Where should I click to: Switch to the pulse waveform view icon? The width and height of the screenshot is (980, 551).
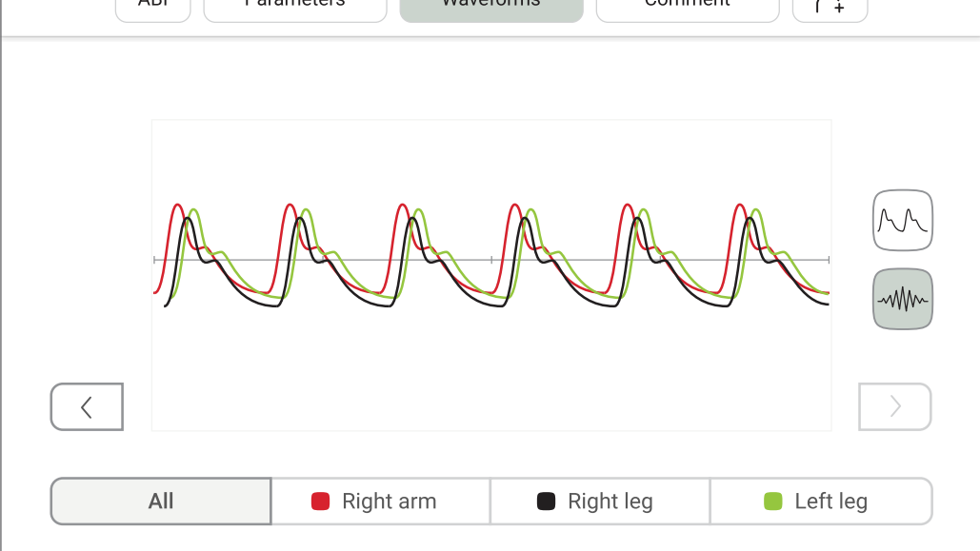point(901,220)
